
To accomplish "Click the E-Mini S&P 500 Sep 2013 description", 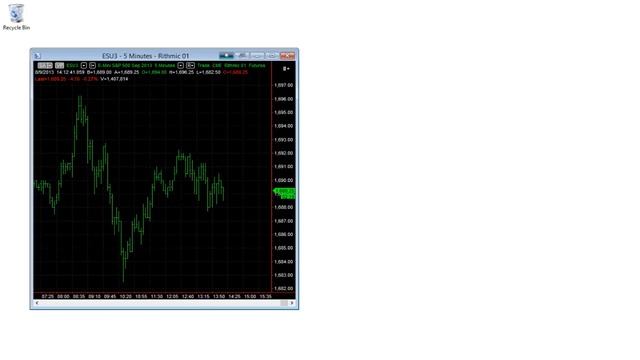I will [x=125, y=65].
